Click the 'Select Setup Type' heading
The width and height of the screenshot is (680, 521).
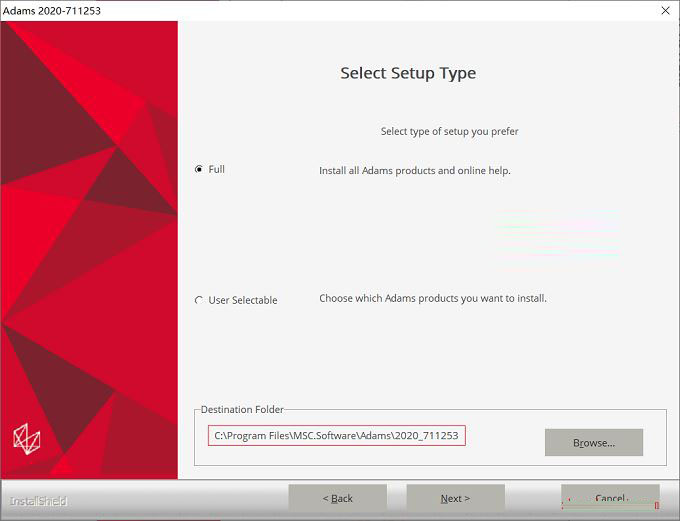(408, 73)
